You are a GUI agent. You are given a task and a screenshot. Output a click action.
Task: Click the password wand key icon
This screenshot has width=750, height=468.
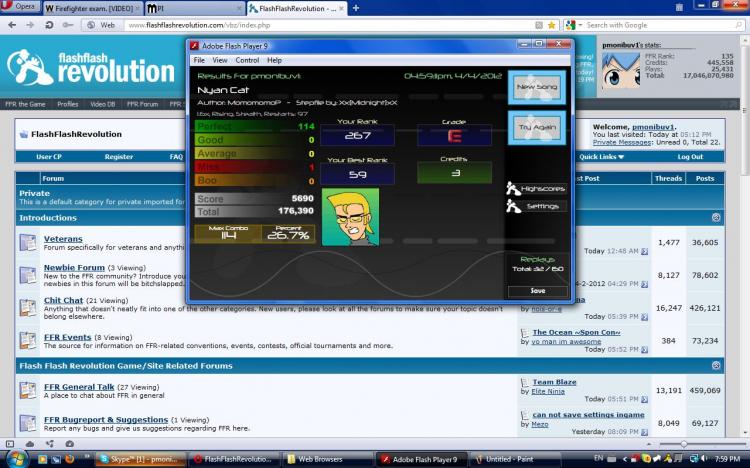point(67,25)
